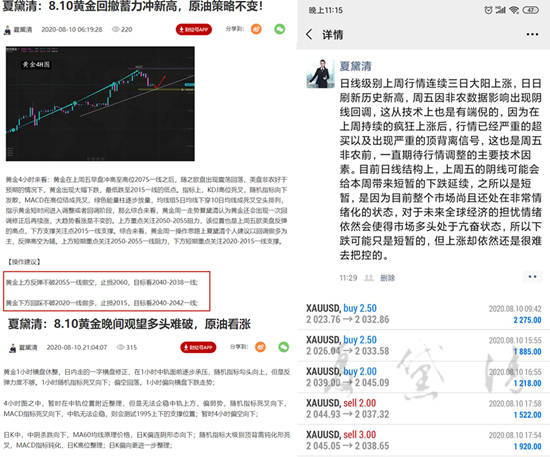Image resolution: width=550 pixels, height=457 pixels.
Task: Click the red download APP button in the second article
Action: pyautogui.click(x=198, y=347)
